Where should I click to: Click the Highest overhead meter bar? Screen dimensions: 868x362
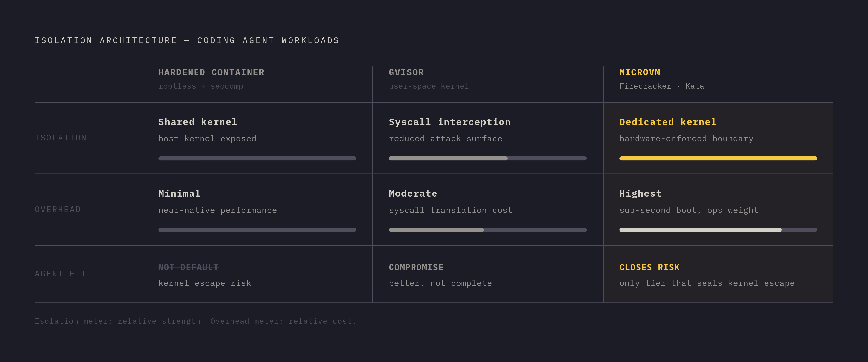click(718, 230)
